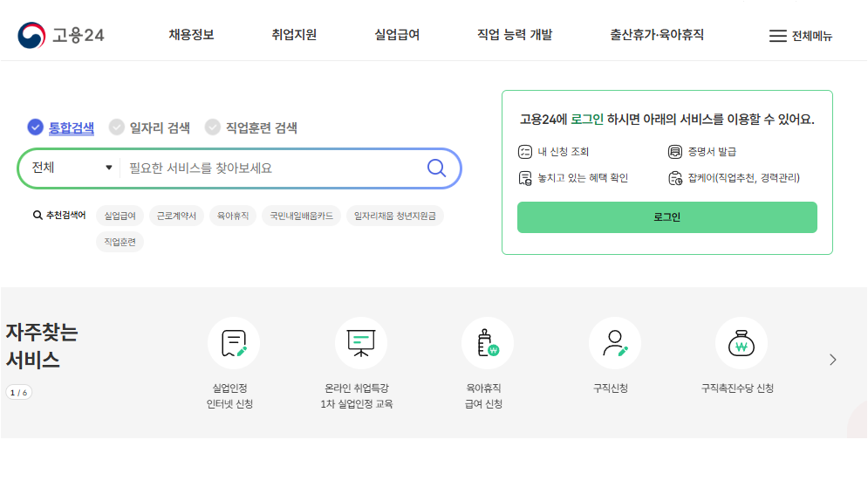
Task: Click the 추천검색어 label
Action: point(60,215)
